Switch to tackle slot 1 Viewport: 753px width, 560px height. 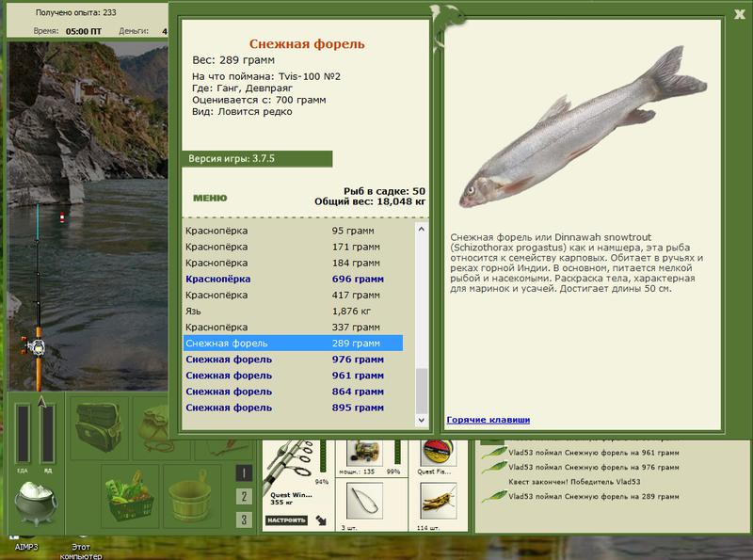pyautogui.click(x=244, y=473)
